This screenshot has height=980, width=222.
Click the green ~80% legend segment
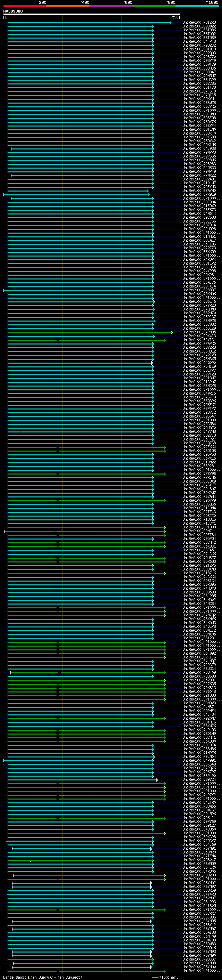click(154, 6)
